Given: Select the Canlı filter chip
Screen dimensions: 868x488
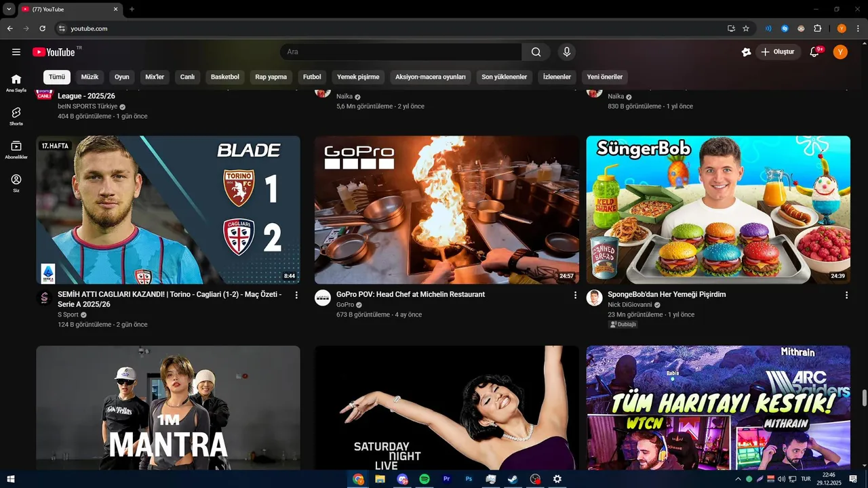Looking at the screenshot, I should (x=187, y=77).
